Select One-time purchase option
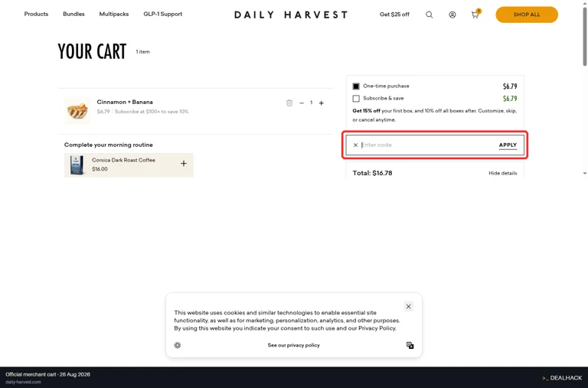 pos(356,86)
